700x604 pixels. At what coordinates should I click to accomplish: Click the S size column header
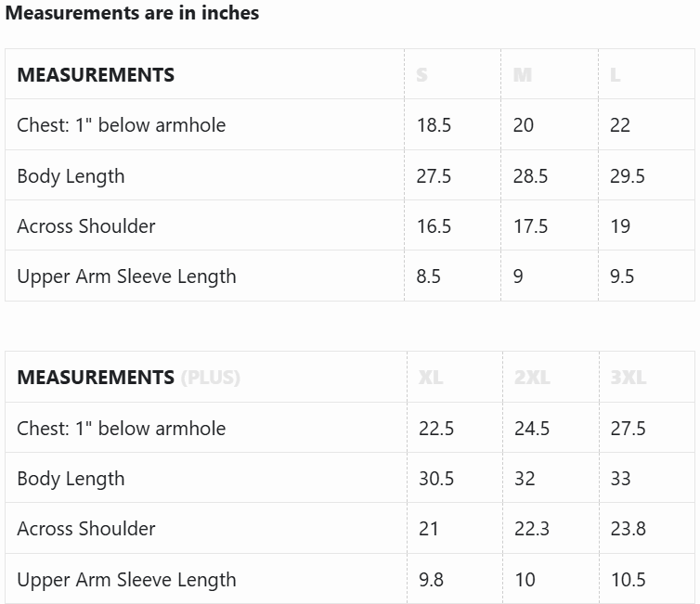pyautogui.click(x=422, y=75)
